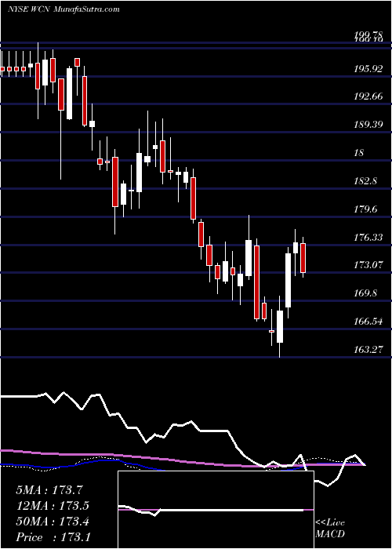Click the 179.6 price level label
Image resolution: width=392 pixels, height=549 pixels.
(365, 209)
